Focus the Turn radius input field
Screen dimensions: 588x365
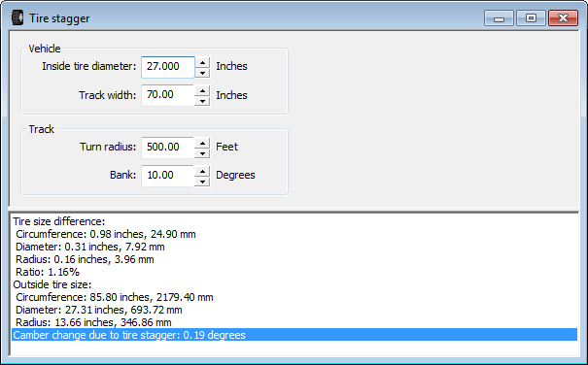[168, 148]
